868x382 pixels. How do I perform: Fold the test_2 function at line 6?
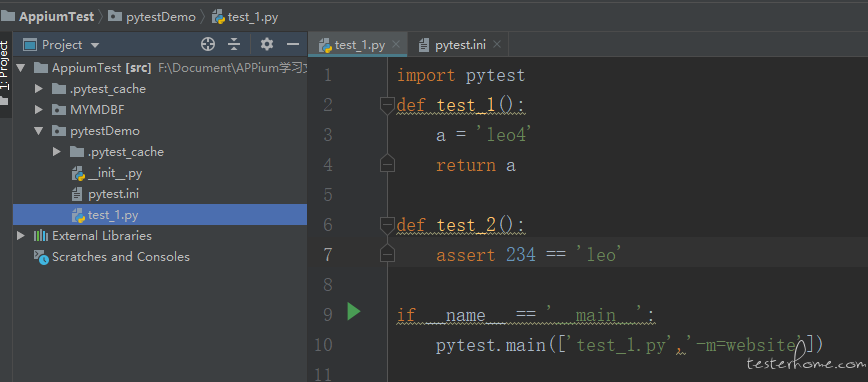click(388, 225)
